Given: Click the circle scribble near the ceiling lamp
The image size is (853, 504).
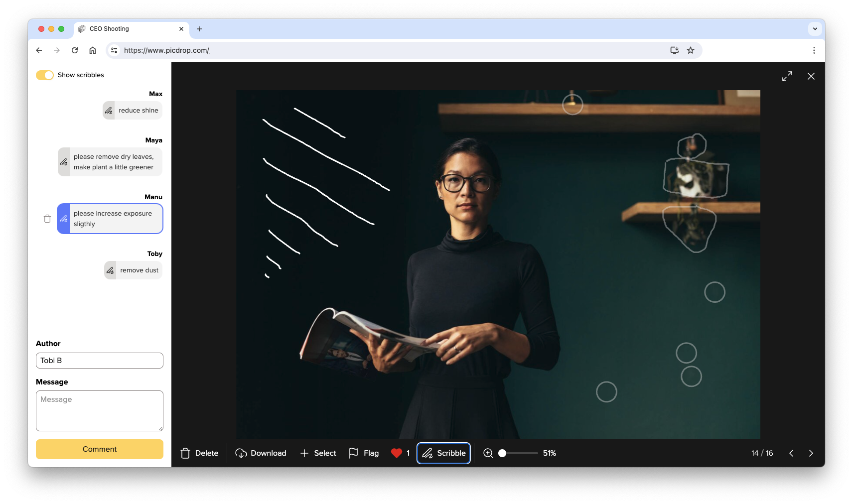Looking at the screenshot, I should coord(572,105).
